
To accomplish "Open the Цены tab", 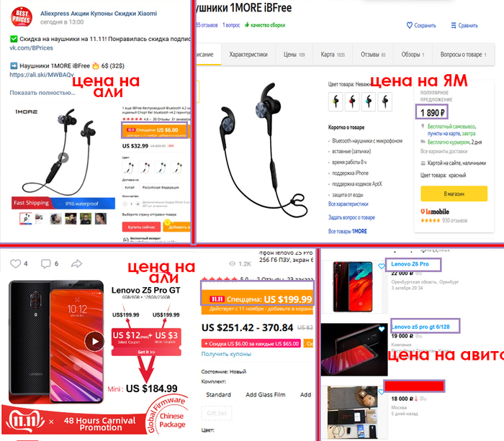I will pyautogui.click(x=294, y=54).
